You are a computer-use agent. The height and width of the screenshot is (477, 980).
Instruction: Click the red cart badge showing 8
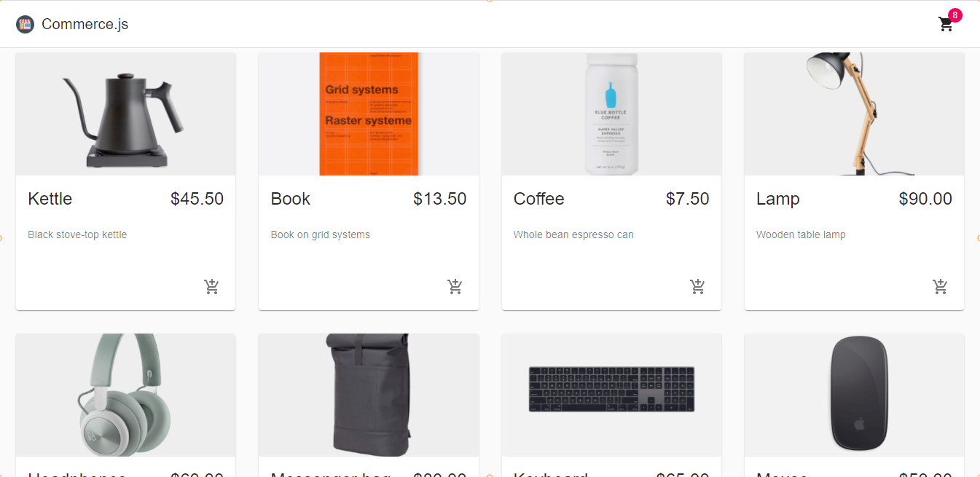tap(954, 15)
